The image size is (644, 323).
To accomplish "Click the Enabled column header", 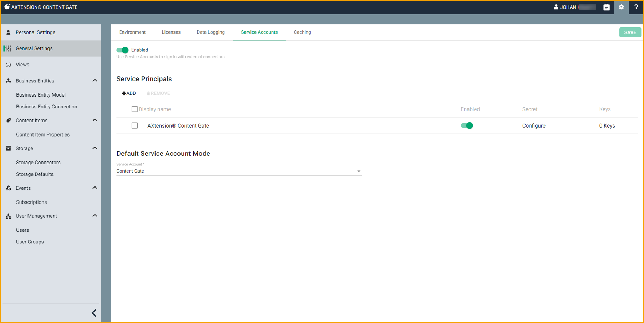I will pyautogui.click(x=470, y=109).
